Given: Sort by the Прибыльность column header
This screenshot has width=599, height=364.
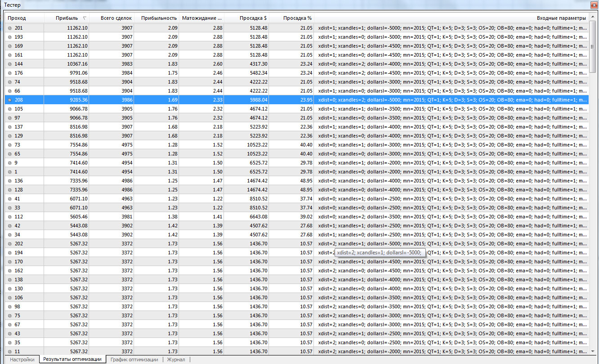Looking at the screenshot, I should click(156, 18).
